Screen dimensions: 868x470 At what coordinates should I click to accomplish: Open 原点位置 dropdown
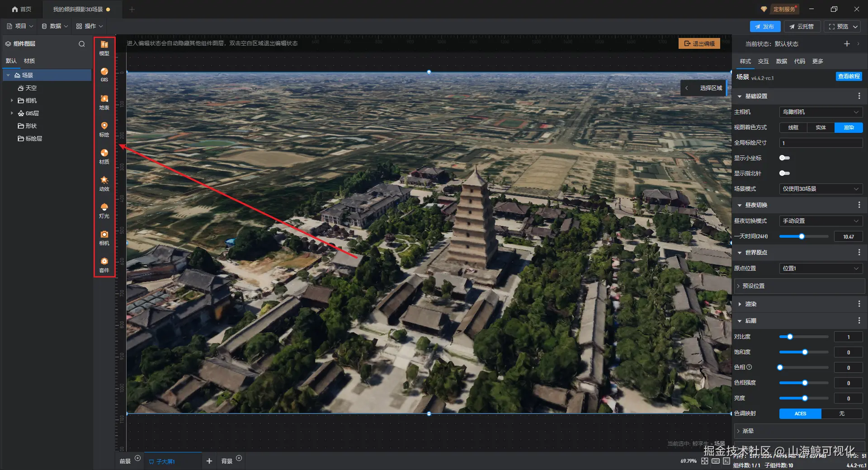pos(821,268)
